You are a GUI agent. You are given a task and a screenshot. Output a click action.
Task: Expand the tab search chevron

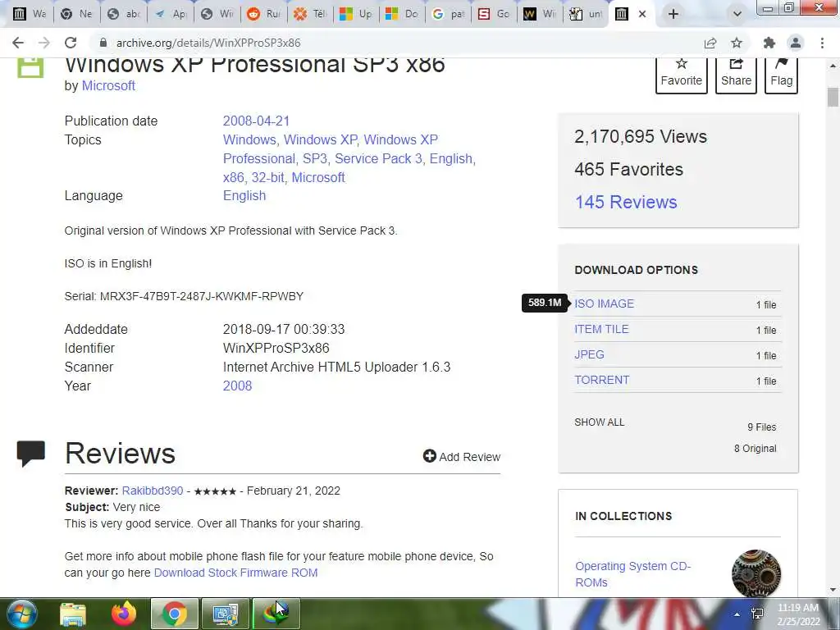737,14
